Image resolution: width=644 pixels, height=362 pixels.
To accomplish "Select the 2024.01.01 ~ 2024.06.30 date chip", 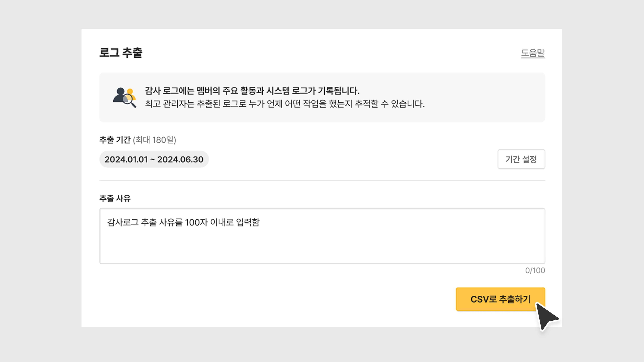I will [x=154, y=159].
